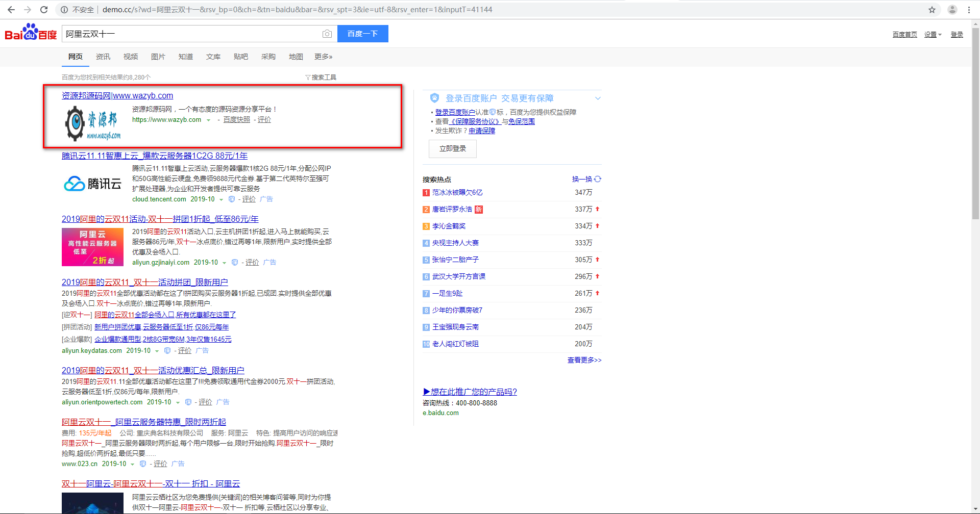
Task: Click 查看更多>> under hot searches
Action: tap(584, 360)
